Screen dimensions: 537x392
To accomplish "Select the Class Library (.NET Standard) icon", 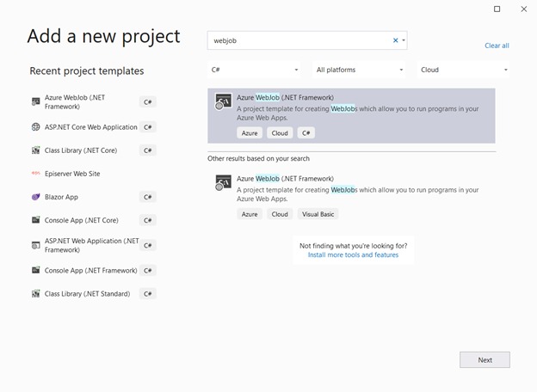I will 35,294.
